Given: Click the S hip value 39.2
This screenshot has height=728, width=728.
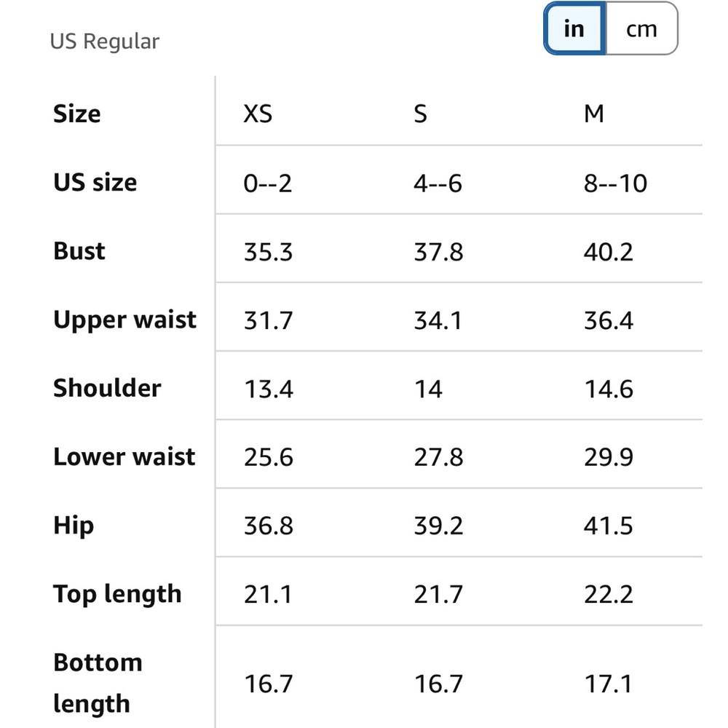Looking at the screenshot, I should click(439, 526).
